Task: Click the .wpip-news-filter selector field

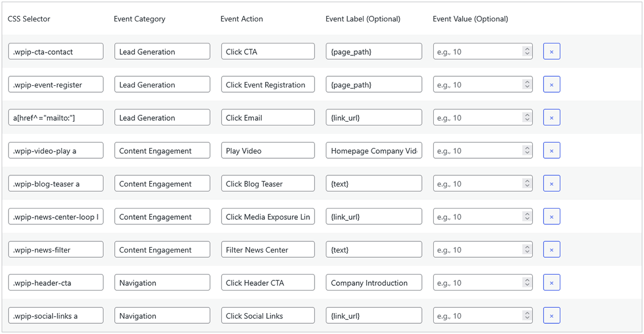Action: click(x=56, y=249)
